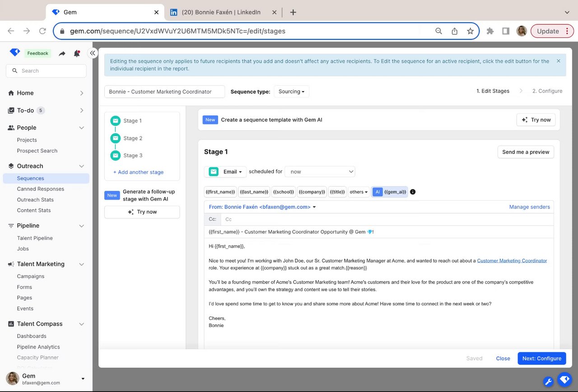Open the Customer Marketing Coordinator hyperlink

tap(512, 261)
